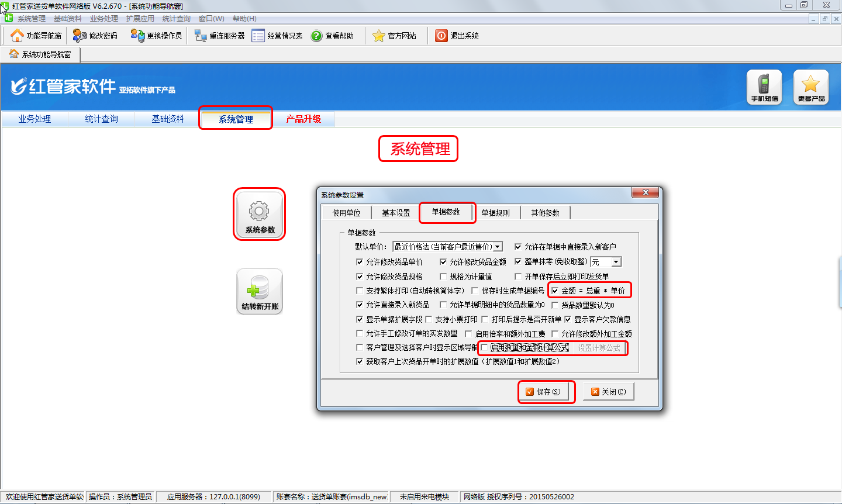842x504 pixels.
Task: Uncheck 金额 = 总重 * 单价 checkbox
Action: tap(555, 291)
